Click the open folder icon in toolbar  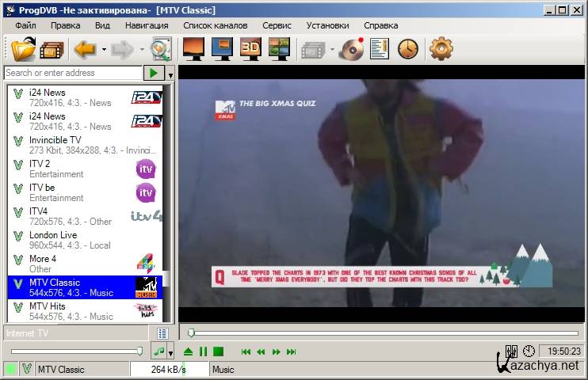pos(24,50)
